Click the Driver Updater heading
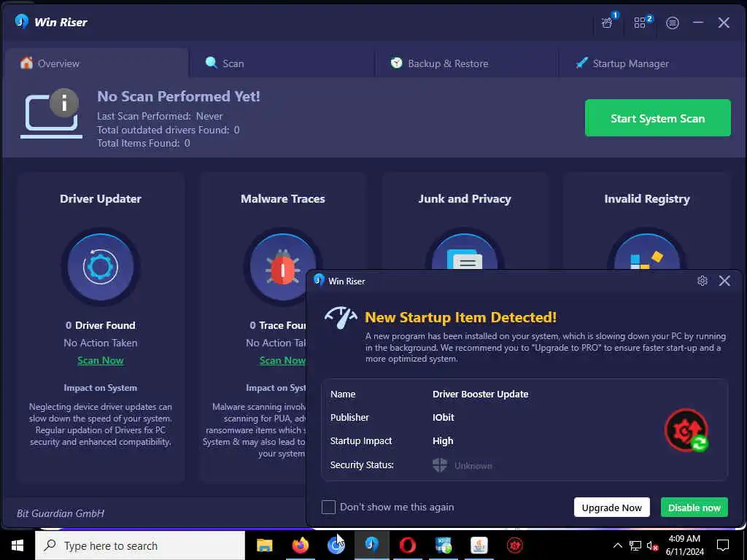This screenshot has height=560, width=747. pyautogui.click(x=101, y=198)
